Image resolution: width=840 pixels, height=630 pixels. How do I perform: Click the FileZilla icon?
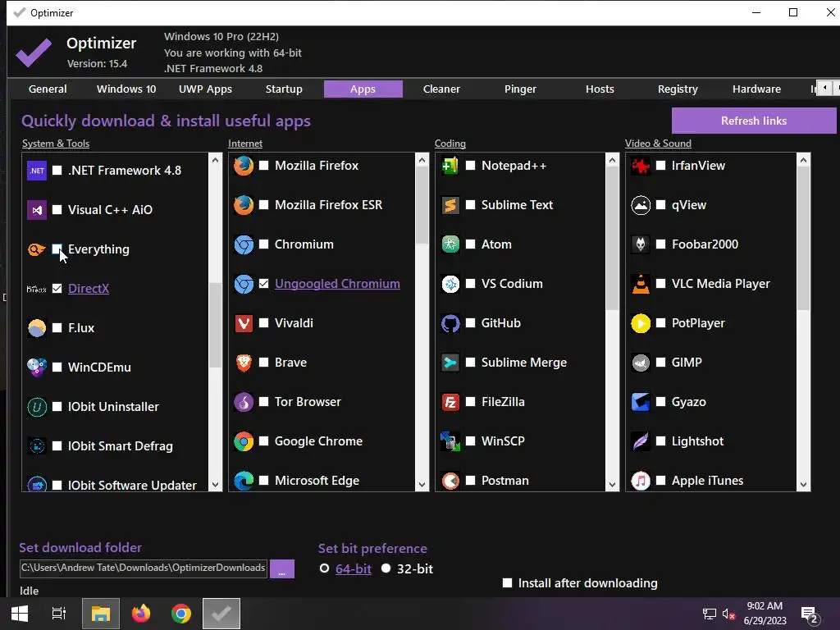[x=450, y=402]
